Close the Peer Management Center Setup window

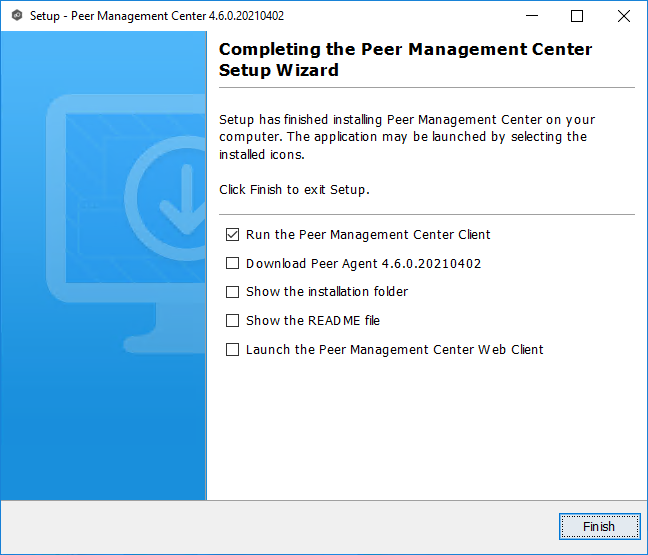623,16
